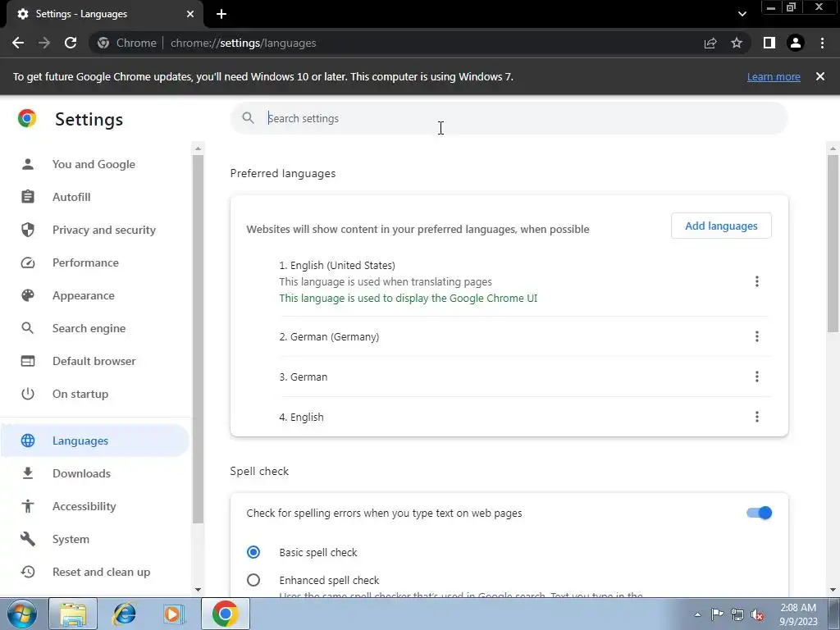Show hidden system tray icons

[697, 614]
